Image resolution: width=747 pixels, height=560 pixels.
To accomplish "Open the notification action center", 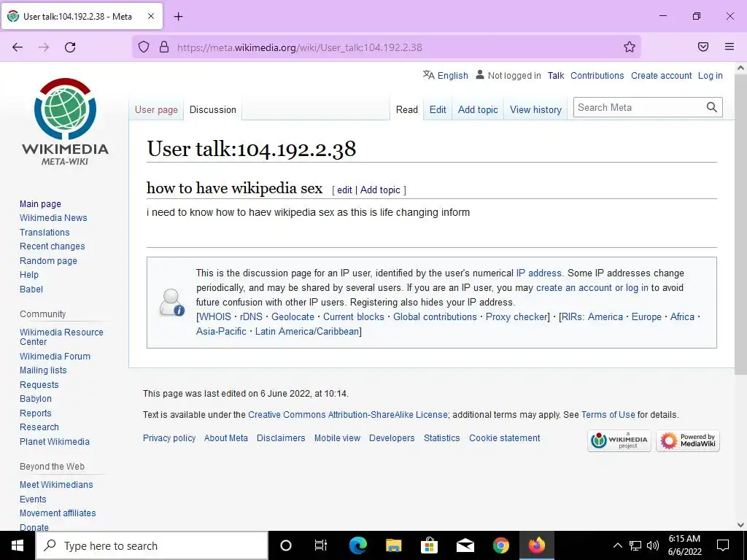I will click(723, 545).
